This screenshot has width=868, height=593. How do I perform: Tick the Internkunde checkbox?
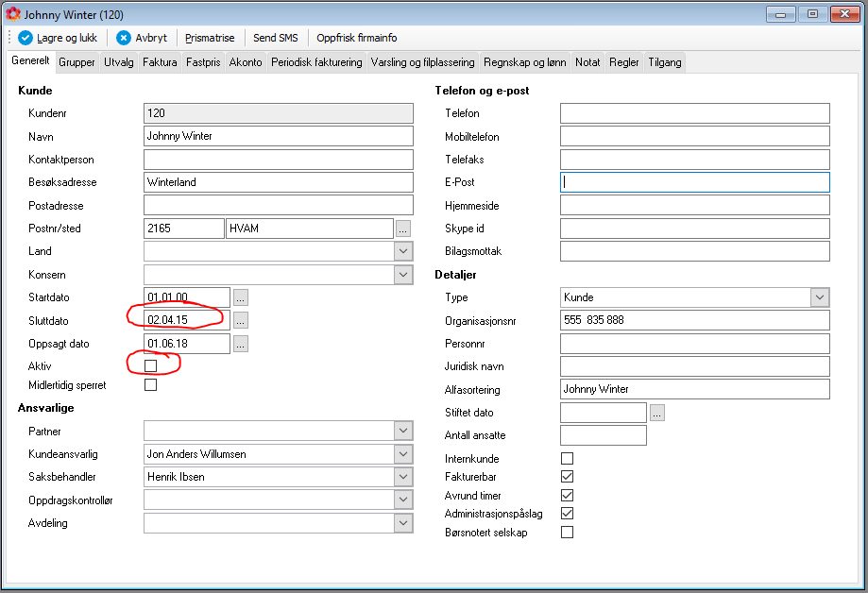[x=567, y=459]
